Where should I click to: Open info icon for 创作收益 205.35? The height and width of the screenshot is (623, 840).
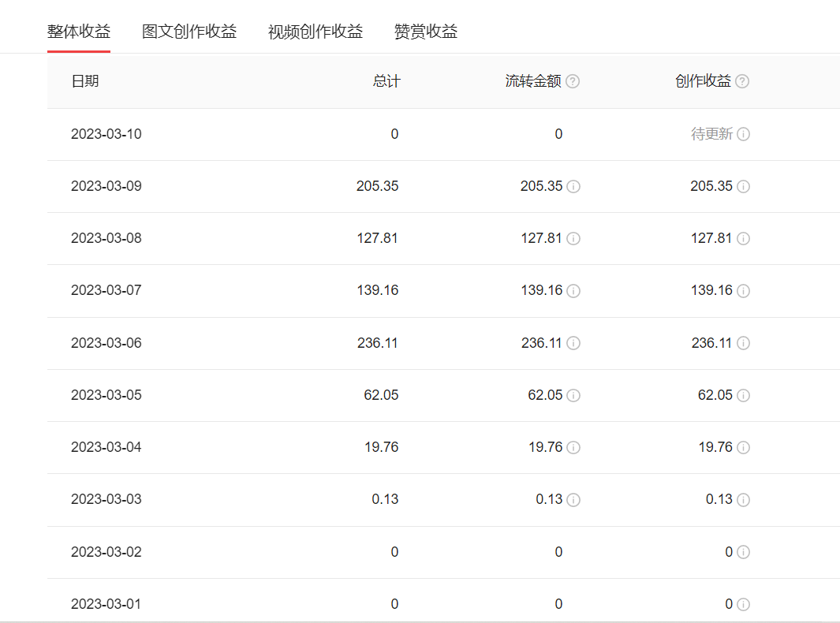[x=743, y=187]
